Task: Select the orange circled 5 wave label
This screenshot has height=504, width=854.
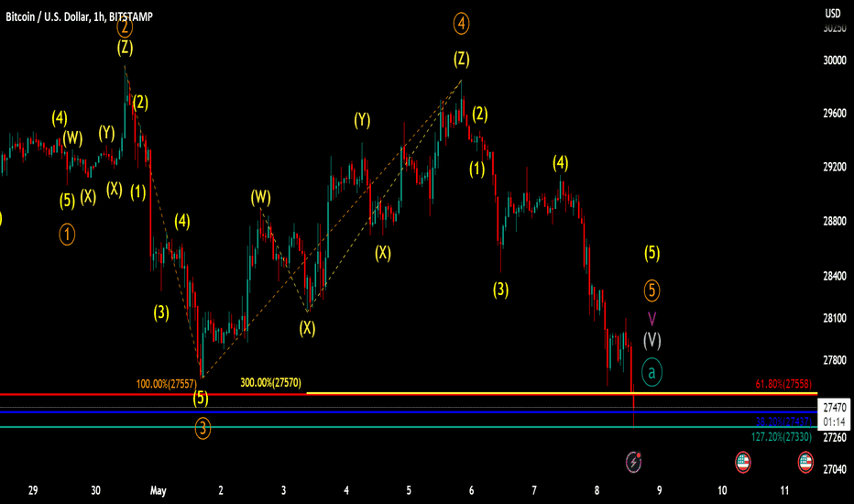Action: (x=651, y=290)
